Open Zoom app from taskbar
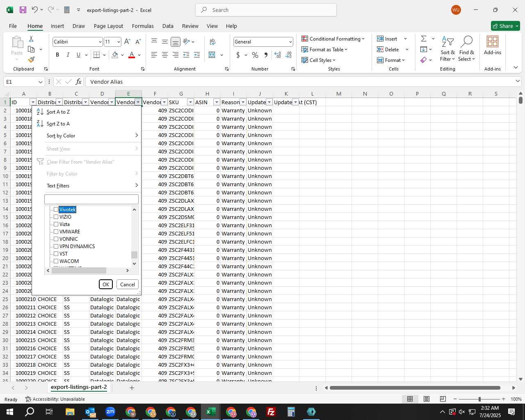525x420 pixels. coord(110,412)
